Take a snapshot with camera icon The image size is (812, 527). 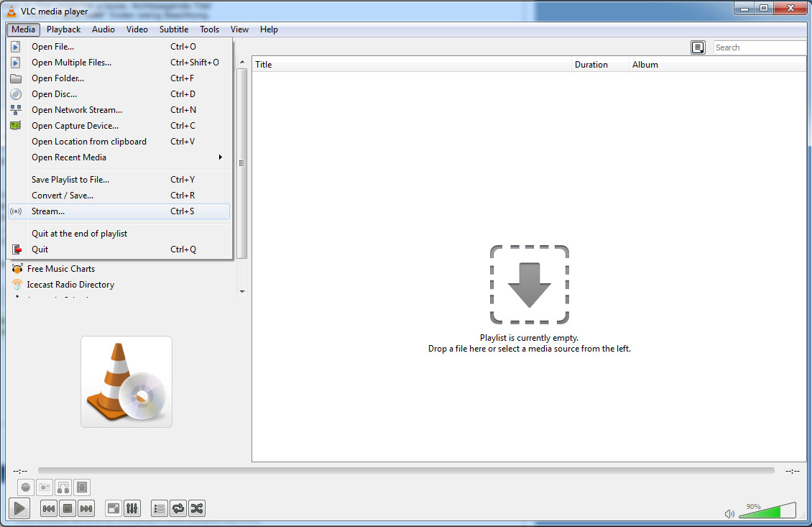point(45,487)
